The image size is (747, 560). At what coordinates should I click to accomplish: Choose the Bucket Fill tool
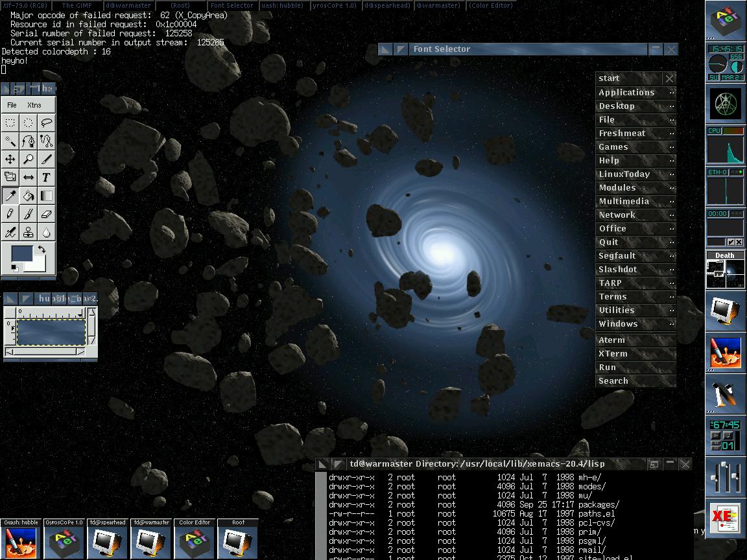pos(29,195)
